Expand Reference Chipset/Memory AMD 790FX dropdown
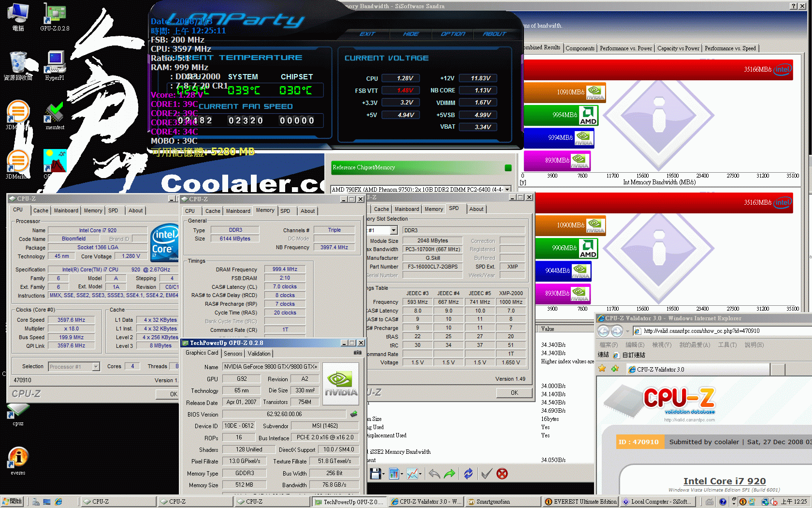 pos(507,190)
